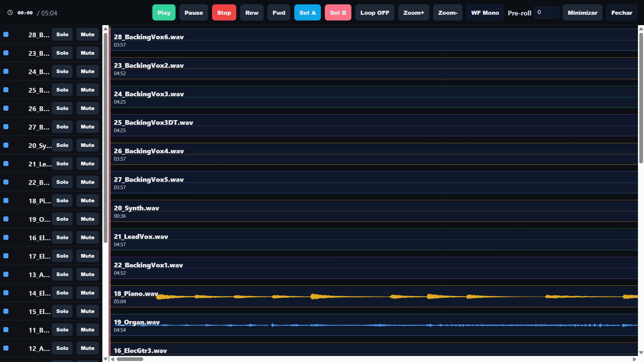Mute the 20_Sy... synth track

click(88, 145)
